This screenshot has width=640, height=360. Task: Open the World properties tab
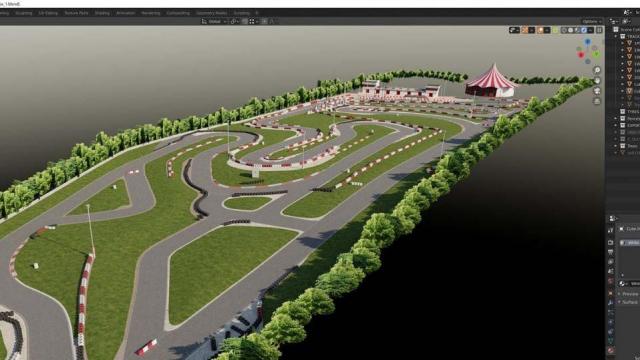pos(611,281)
